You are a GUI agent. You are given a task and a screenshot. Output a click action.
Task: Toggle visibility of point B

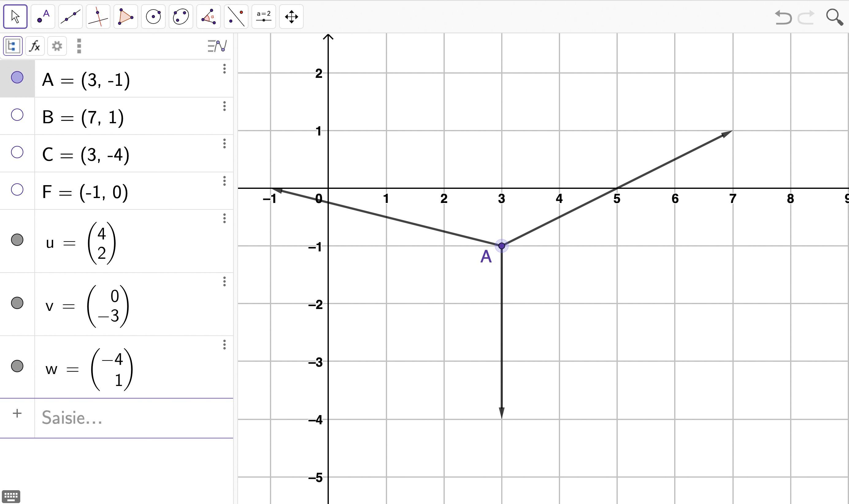(17, 115)
